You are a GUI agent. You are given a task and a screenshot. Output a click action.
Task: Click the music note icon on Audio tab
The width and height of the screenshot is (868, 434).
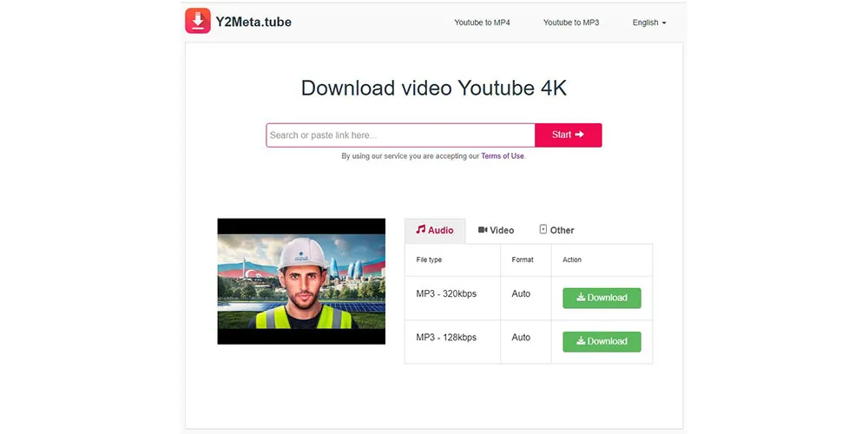[x=421, y=230]
